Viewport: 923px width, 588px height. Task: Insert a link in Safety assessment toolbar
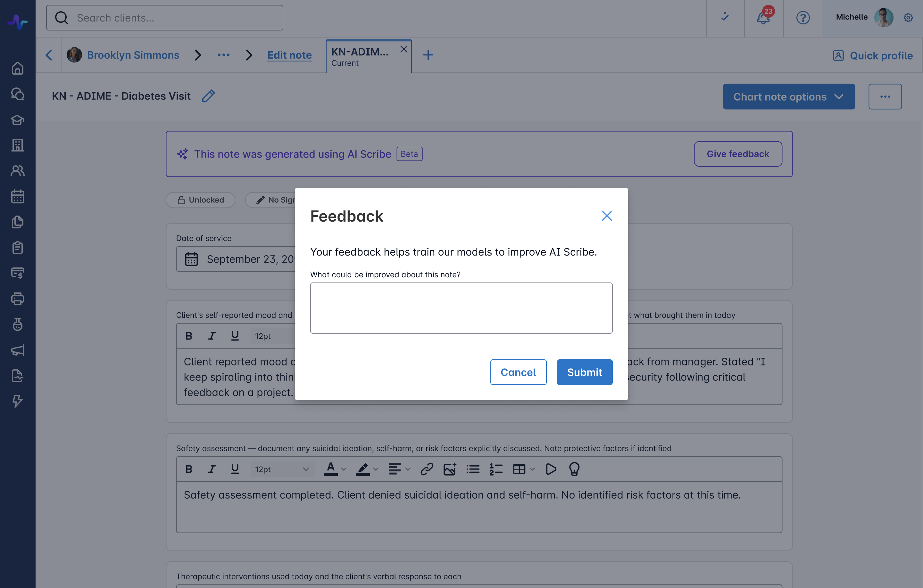click(x=427, y=469)
